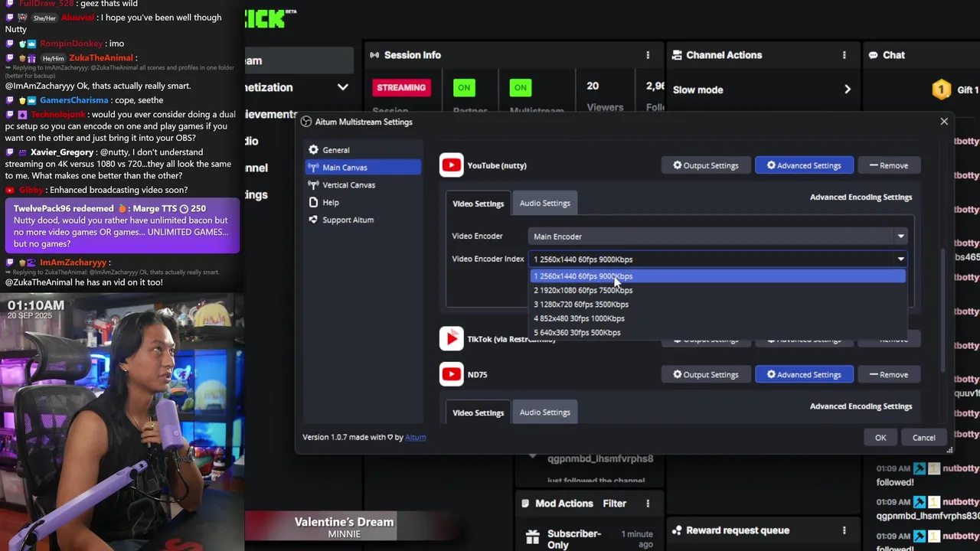Expand the Monetization sidebar chevron
The height and width of the screenshot is (551, 980).
pos(343,87)
